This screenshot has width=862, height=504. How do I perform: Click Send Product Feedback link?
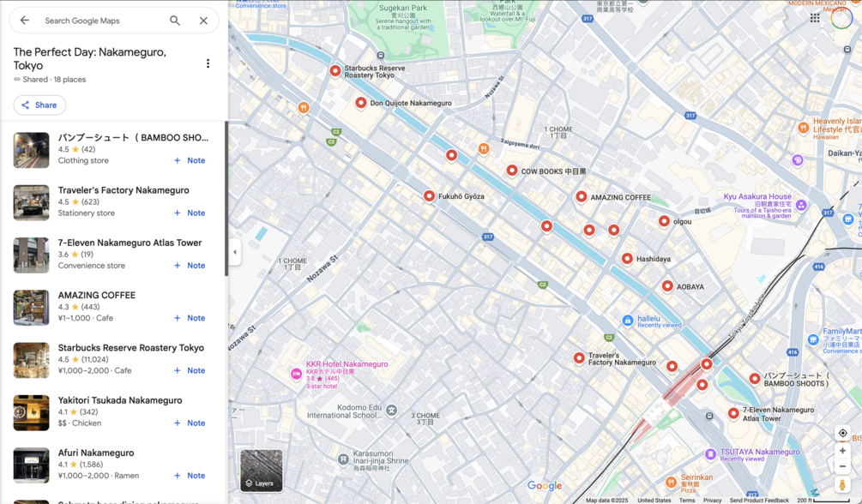pyautogui.click(x=759, y=501)
